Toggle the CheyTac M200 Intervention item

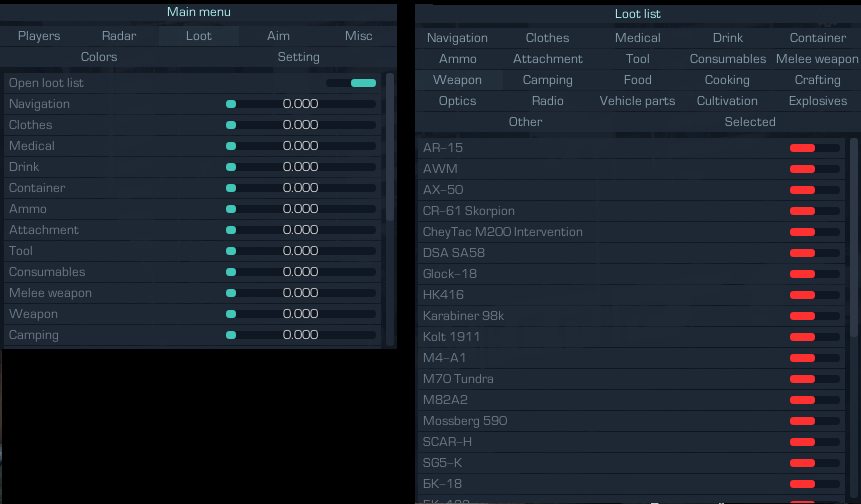pyautogui.click(x=814, y=232)
